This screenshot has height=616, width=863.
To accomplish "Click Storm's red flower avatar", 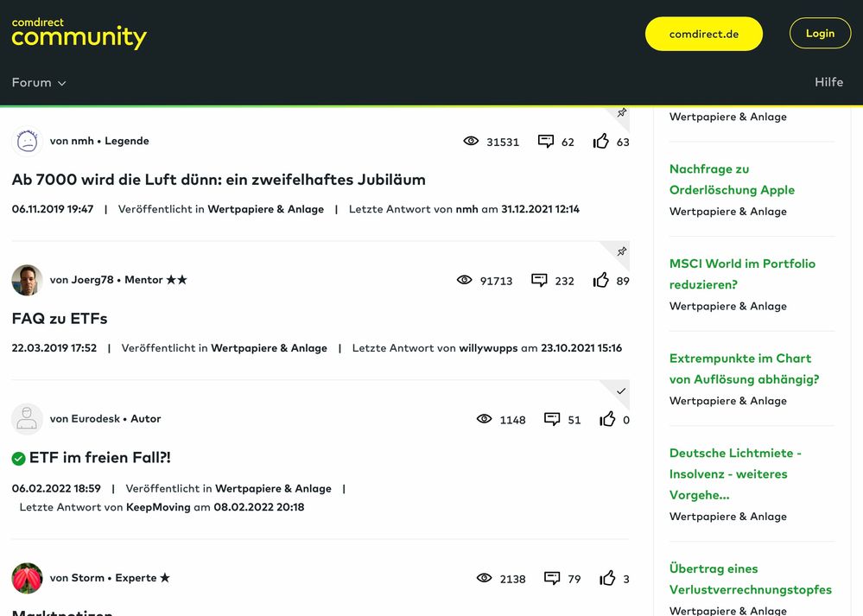I will [x=27, y=578].
